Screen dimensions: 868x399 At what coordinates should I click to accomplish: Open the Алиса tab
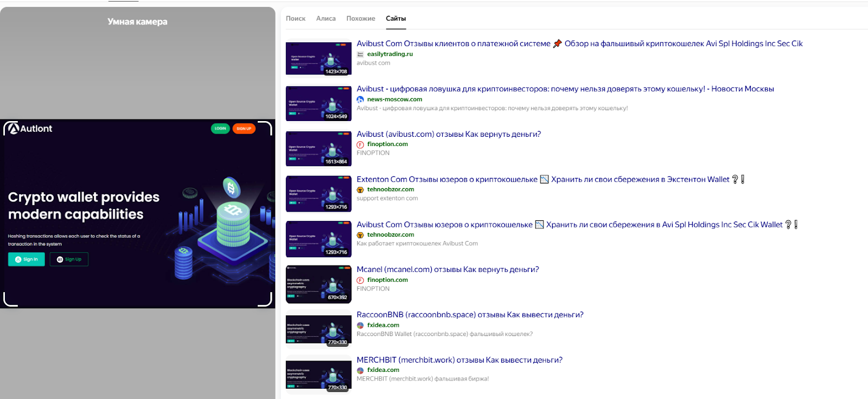tap(326, 18)
